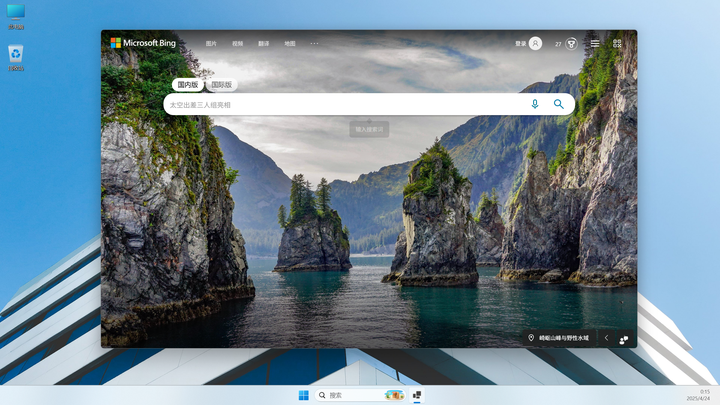Image resolution: width=720 pixels, height=405 pixels.
Task: Open the 翻译 translate link
Action: pos(264,44)
